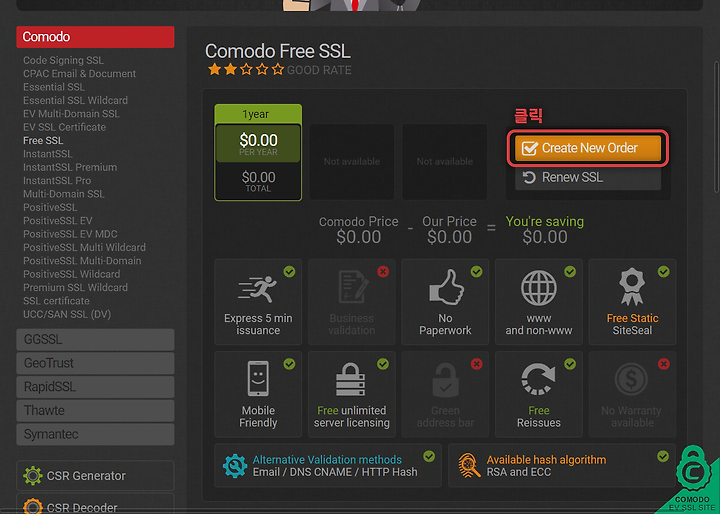The width and height of the screenshot is (720, 514).
Task: Select Essential SSL Wildcard product
Action: click(75, 100)
